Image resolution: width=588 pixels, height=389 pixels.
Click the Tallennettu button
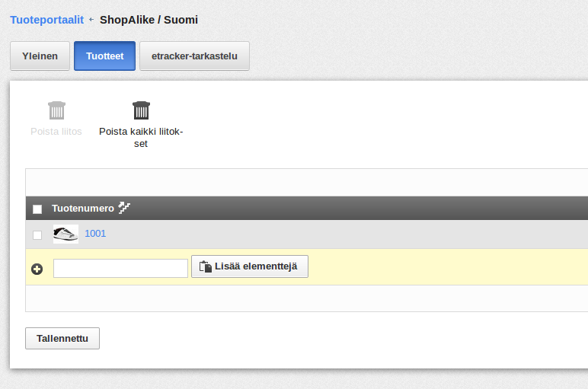62,339
